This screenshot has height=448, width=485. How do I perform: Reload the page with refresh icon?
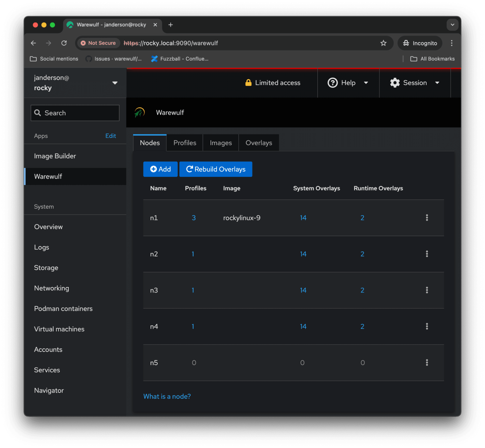coord(64,43)
